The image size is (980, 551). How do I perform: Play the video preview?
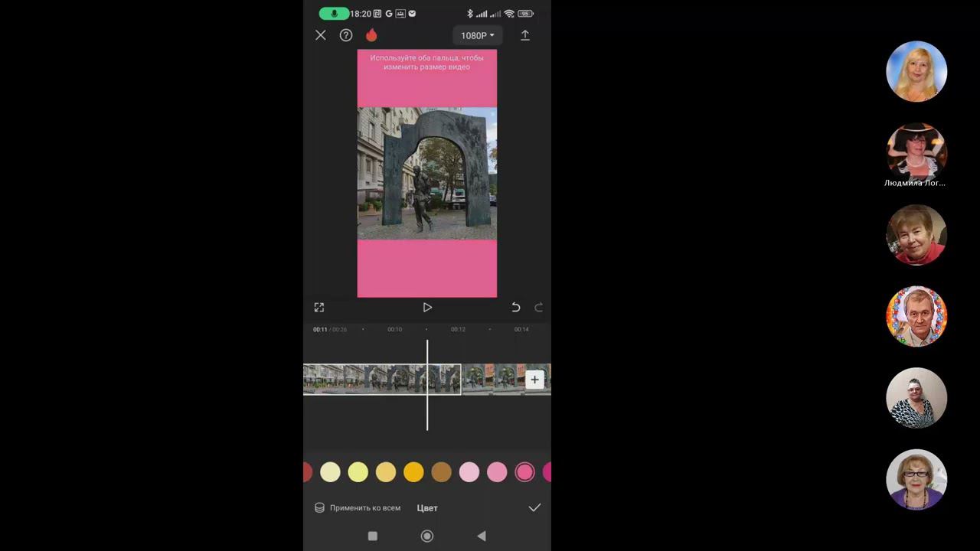pos(427,308)
